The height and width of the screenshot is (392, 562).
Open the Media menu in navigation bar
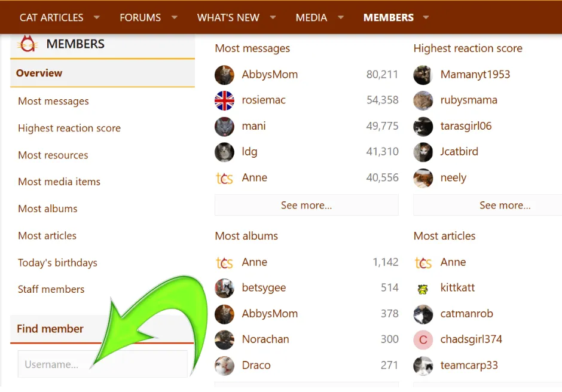pyautogui.click(x=311, y=17)
